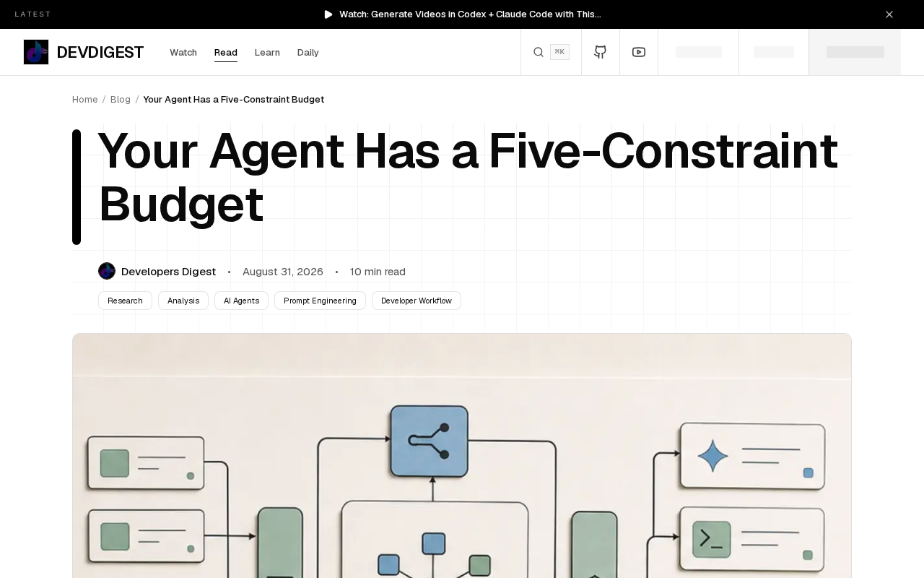Go to Home via breadcrumb

click(x=85, y=100)
